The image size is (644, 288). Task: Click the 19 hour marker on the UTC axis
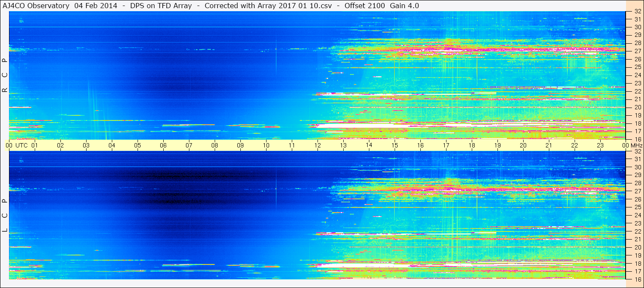coord(497,145)
